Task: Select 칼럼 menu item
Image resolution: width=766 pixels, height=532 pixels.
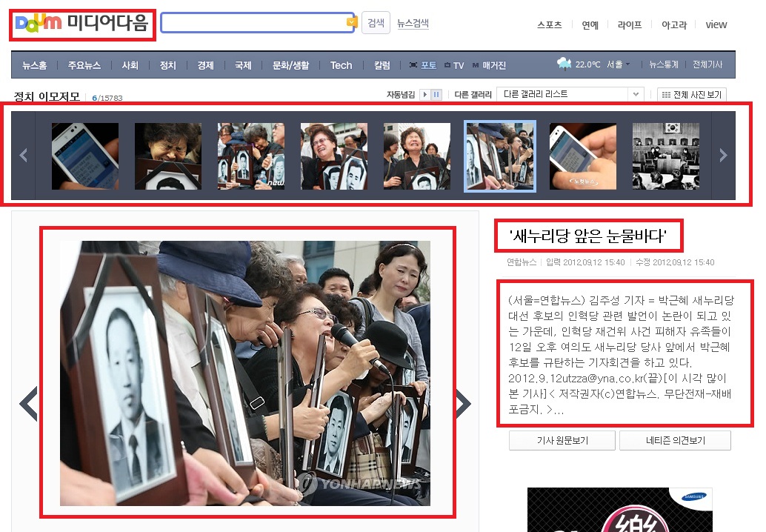Action: pyautogui.click(x=382, y=65)
